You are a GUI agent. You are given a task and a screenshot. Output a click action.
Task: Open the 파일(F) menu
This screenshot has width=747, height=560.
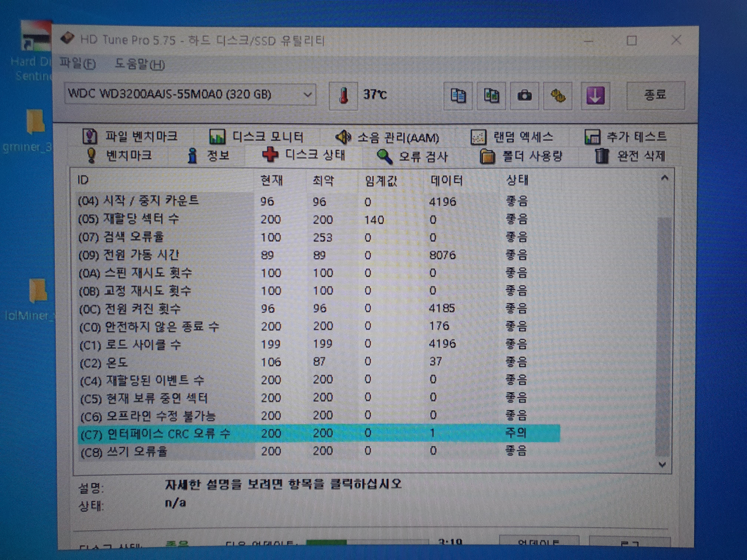(x=78, y=64)
